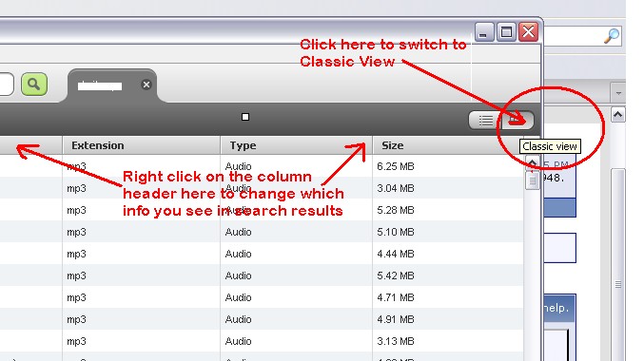Click the small white square marker in the dark bar
644x361 pixels.
245,117
